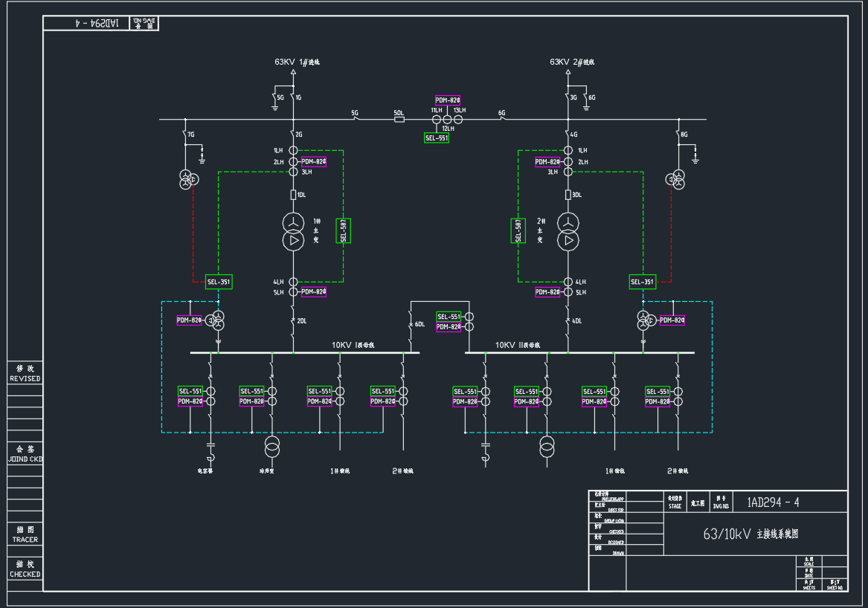Click the right SEL-587 relay box
868x608 pixels.
[518, 230]
